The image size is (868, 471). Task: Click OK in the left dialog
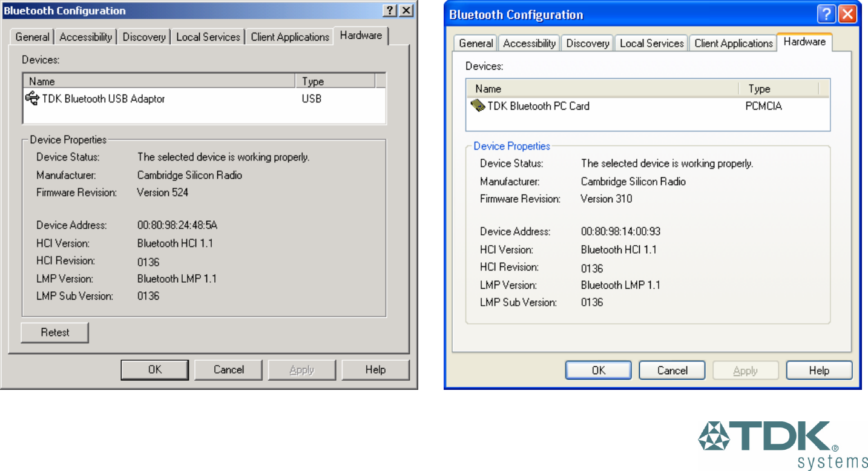[x=155, y=370]
